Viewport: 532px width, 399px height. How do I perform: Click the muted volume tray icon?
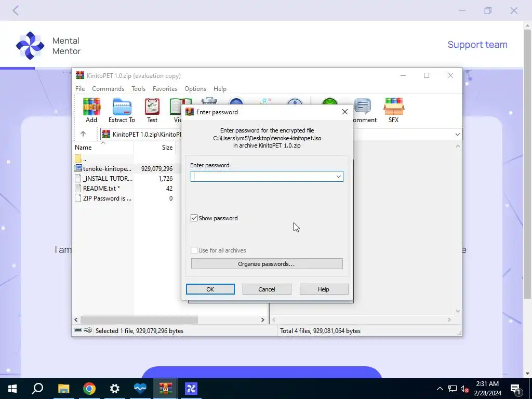tap(464, 389)
